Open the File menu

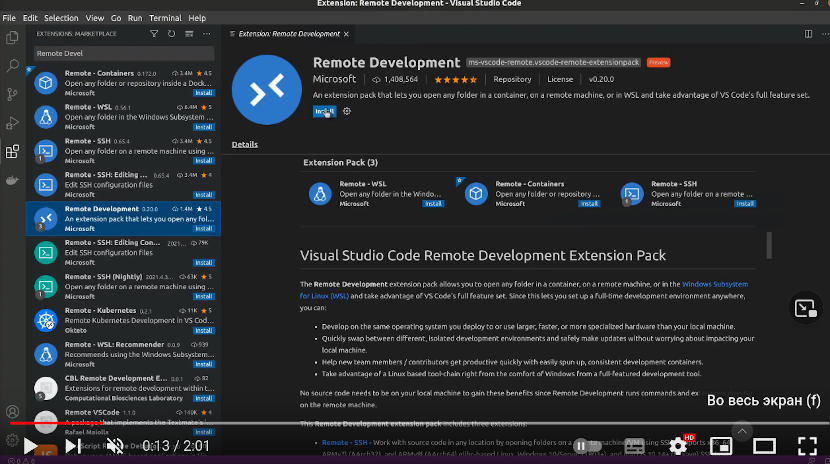(9, 18)
